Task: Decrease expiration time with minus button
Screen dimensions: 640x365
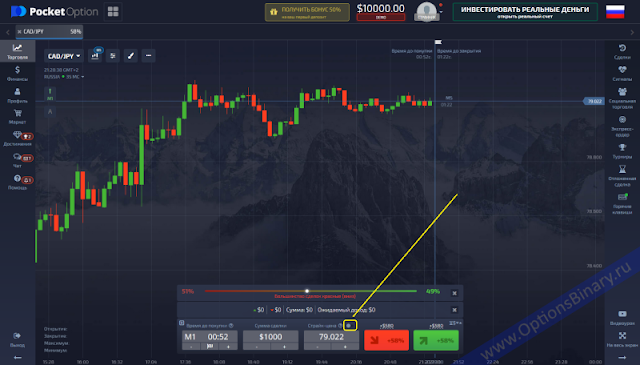Action: [191, 347]
